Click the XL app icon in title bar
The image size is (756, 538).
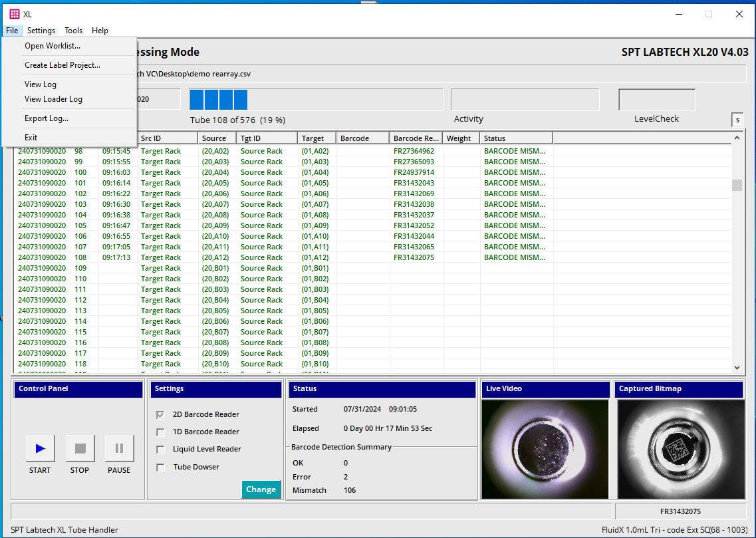(x=15, y=14)
